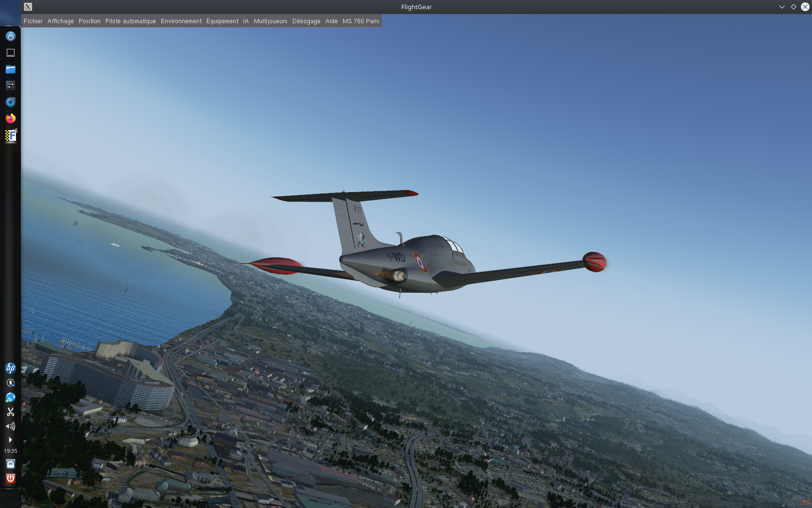
Task: Close the FlightGear window
Action: (805, 7)
